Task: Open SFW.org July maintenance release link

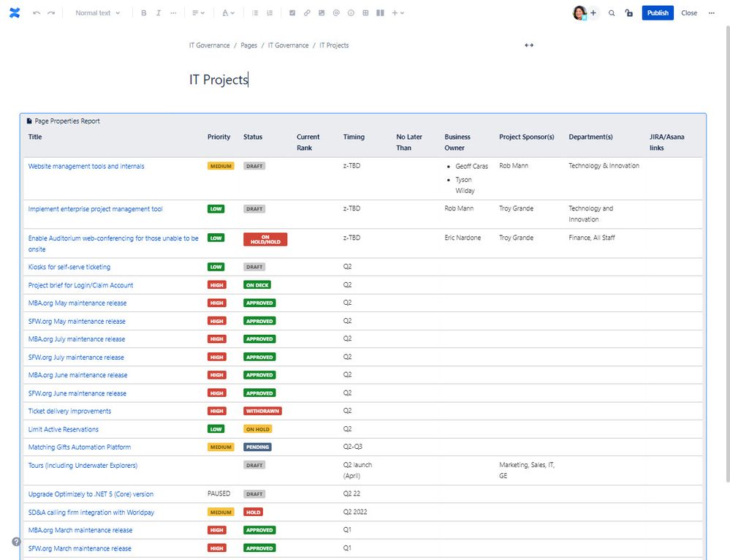Action: pyautogui.click(x=76, y=357)
